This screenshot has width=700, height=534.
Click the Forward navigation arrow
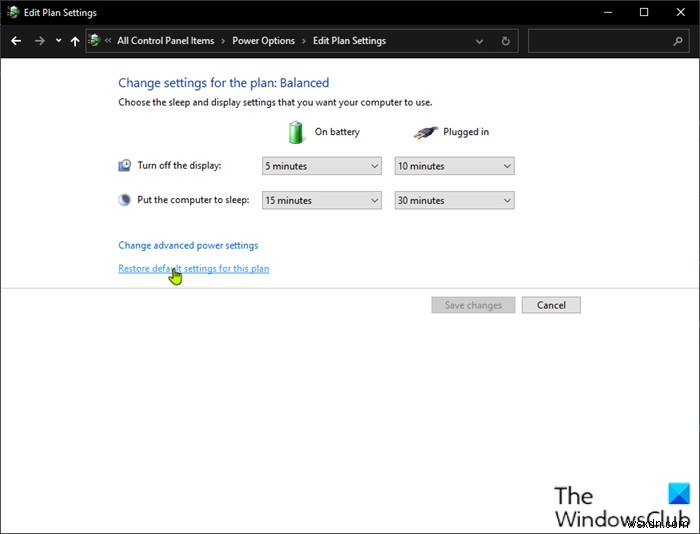(x=40, y=41)
